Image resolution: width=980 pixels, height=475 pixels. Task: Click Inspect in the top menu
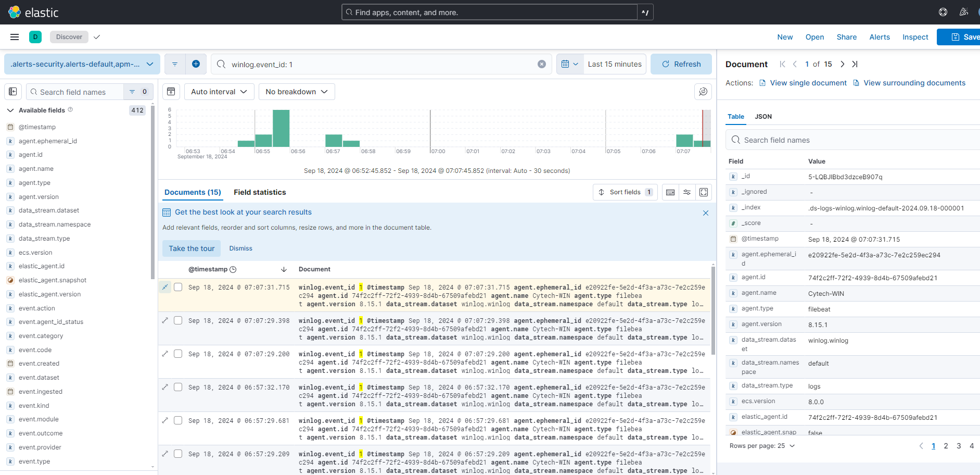click(915, 37)
